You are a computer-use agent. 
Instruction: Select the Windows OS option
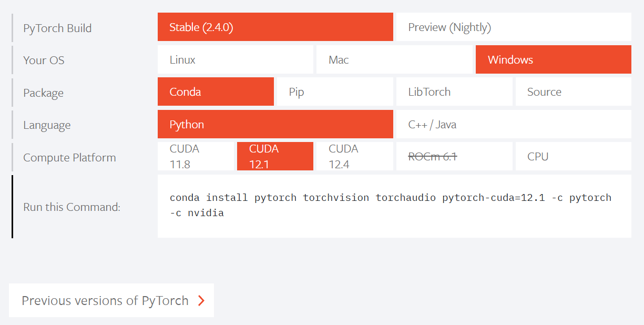tap(553, 59)
